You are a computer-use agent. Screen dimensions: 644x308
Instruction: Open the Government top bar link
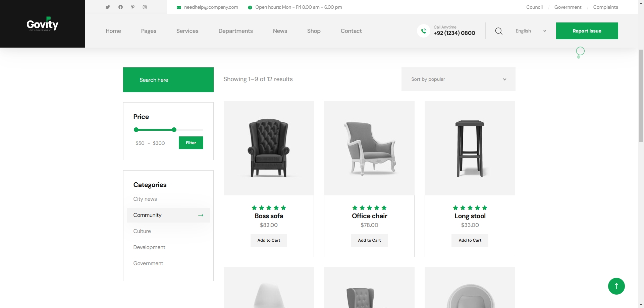(x=568, y=7)
